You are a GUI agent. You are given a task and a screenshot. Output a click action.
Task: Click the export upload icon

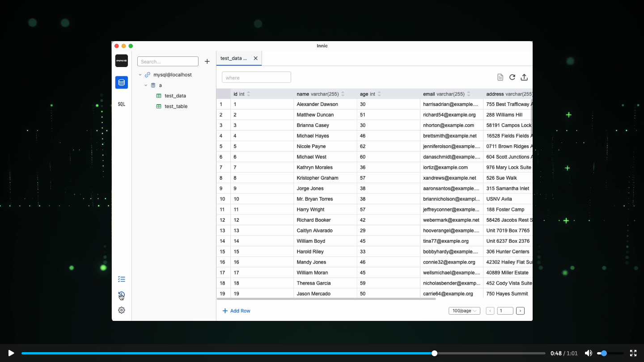pyautogui.click(x=524, y=77)
